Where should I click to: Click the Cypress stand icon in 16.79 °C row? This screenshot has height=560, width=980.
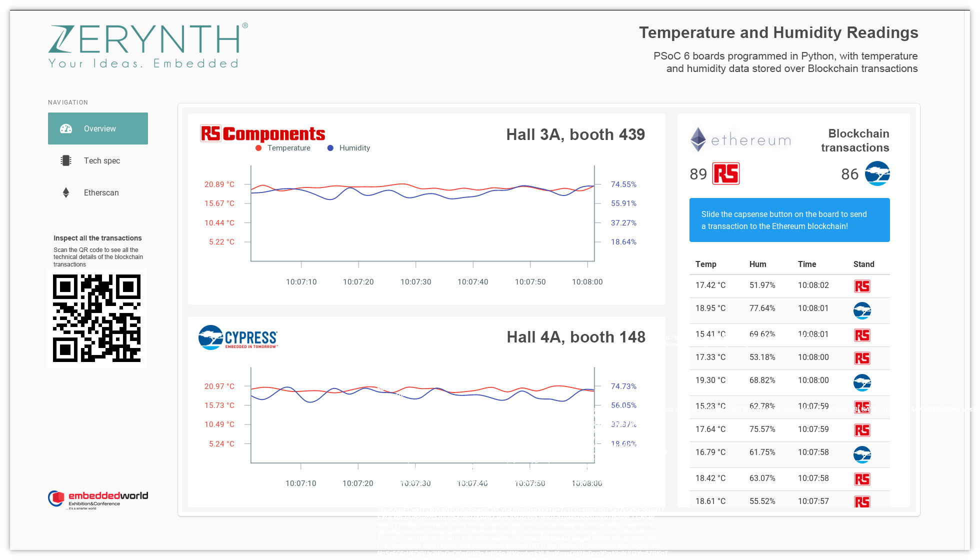(x=862, y=454)
